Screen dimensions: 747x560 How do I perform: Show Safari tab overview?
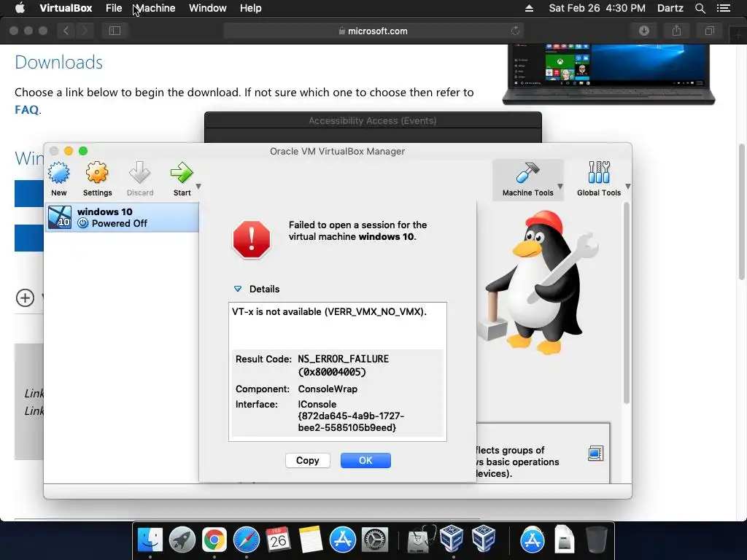(709, 31)
